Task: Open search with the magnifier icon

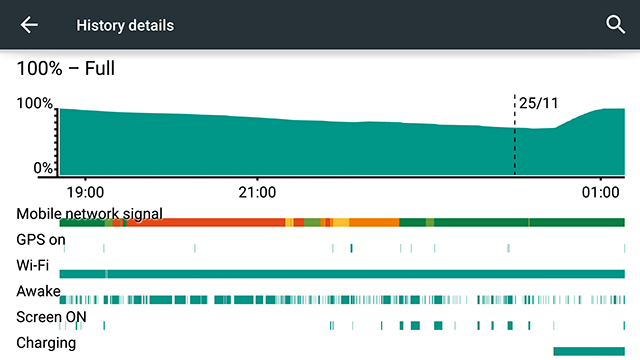Action: click(x=615, y=25)
